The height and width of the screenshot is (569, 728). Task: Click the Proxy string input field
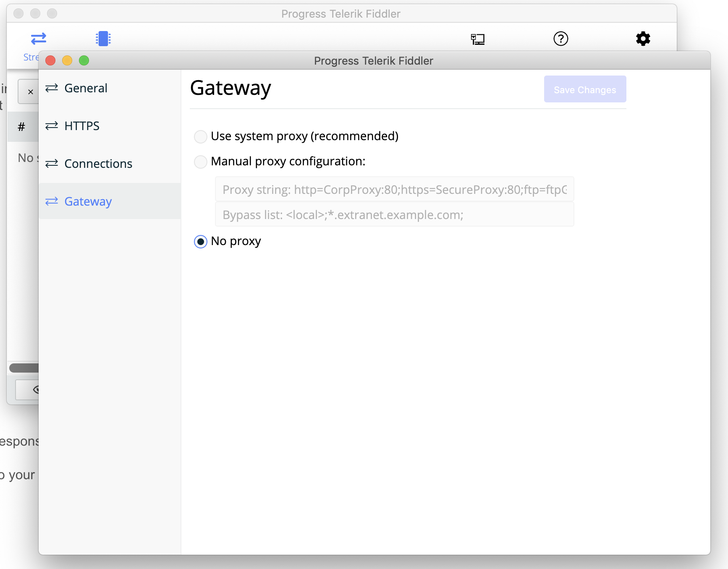tap(394, 190)
